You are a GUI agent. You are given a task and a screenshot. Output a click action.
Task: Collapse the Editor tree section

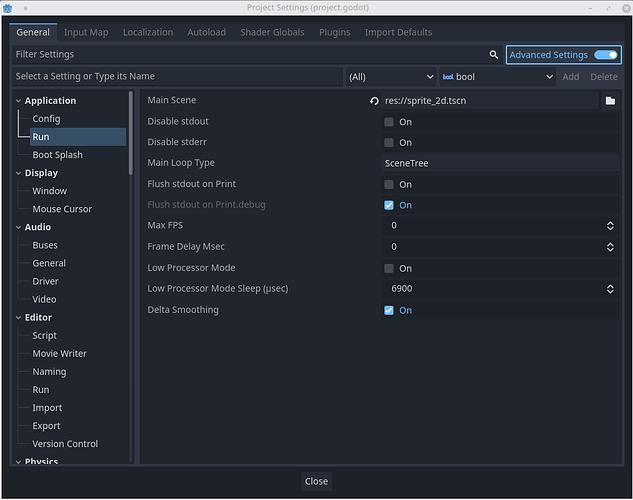18,318
